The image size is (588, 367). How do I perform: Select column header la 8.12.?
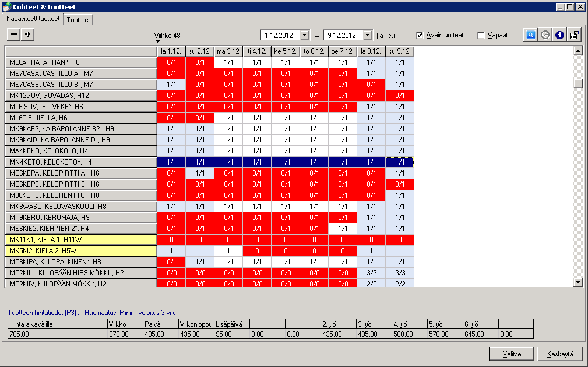pyautogui.click(x=371, y=51)
